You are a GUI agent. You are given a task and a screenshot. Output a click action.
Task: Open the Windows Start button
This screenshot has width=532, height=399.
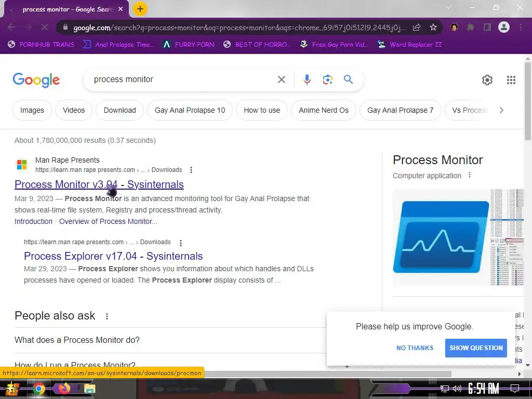pyautogui.click(x=12, y=389)
